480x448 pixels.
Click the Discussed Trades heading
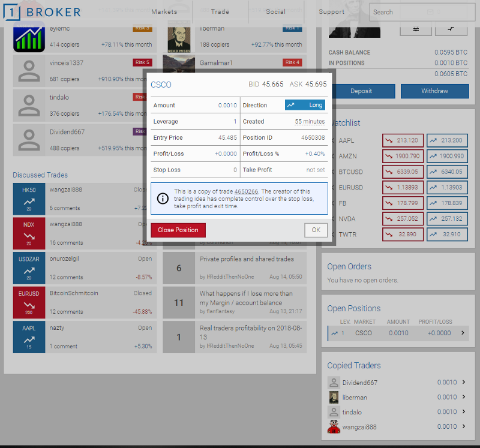click(40, 175)
